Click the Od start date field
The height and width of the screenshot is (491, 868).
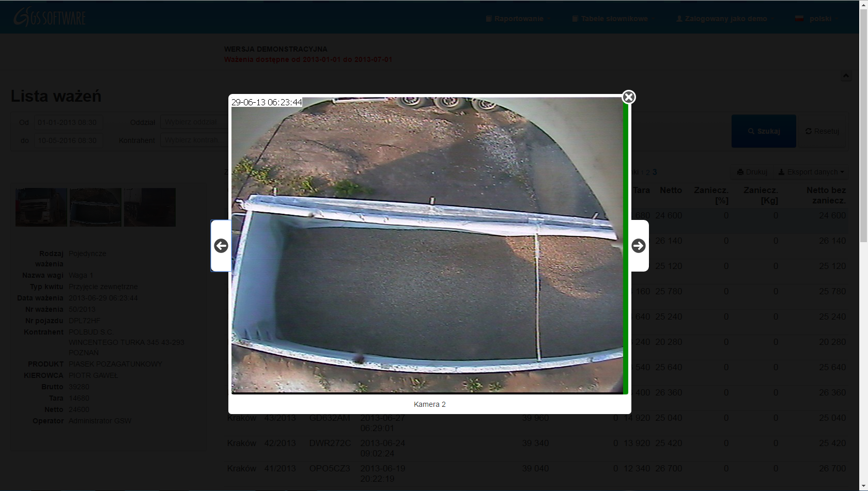pos(68,122)
